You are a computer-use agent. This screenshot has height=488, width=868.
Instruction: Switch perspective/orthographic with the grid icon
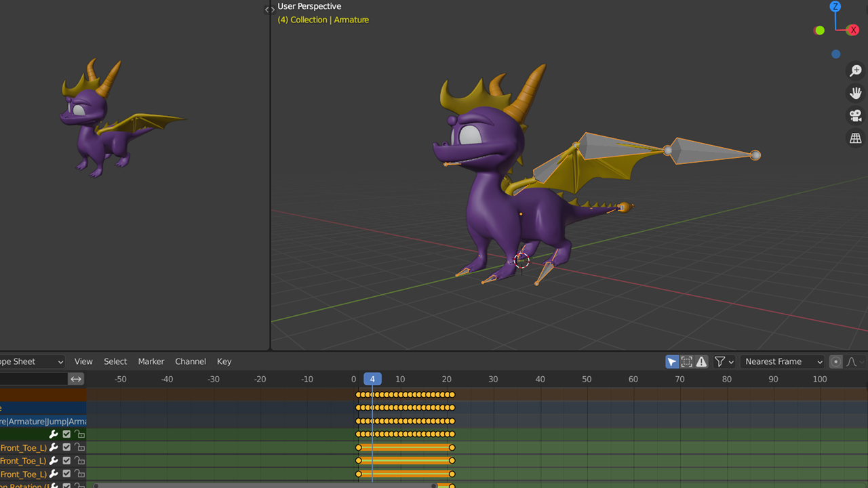coord(856,138)
